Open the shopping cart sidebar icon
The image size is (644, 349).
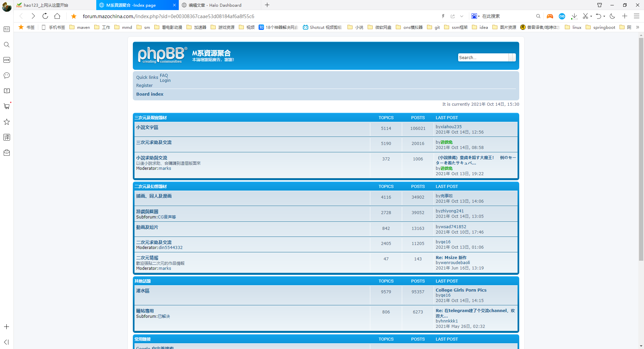[7, 106]
